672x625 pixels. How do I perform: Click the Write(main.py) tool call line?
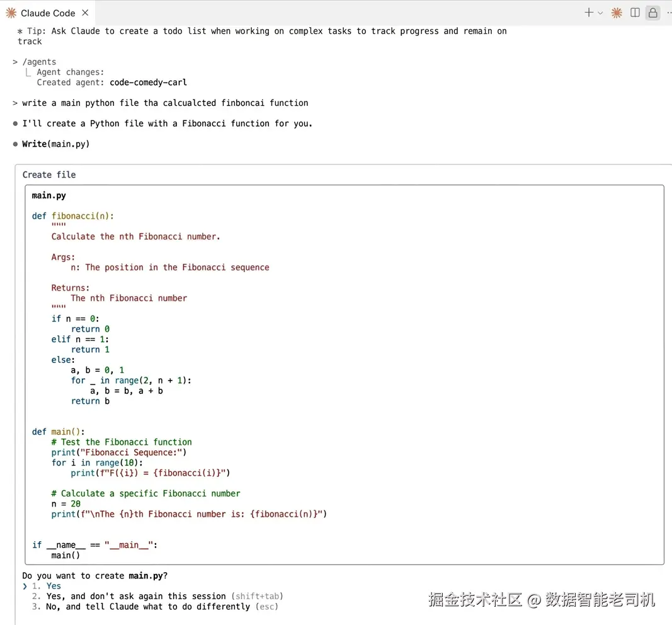(55, 144)
